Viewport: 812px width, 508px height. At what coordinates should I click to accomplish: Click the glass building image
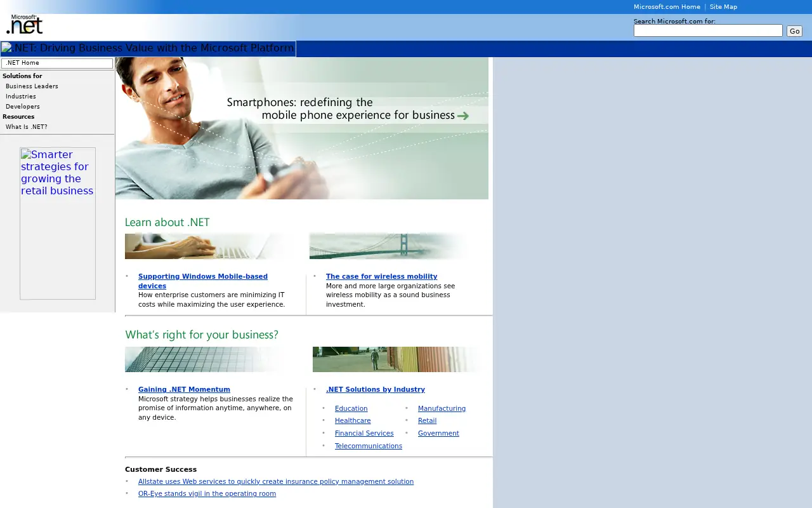pyautogui.click(x=204, y=359)
